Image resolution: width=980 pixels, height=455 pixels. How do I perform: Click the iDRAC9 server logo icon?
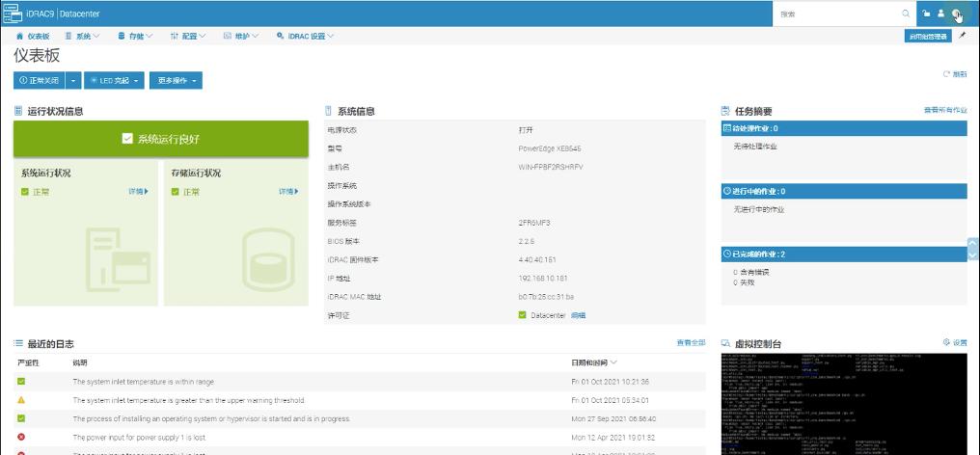click(x=14, y=13)
